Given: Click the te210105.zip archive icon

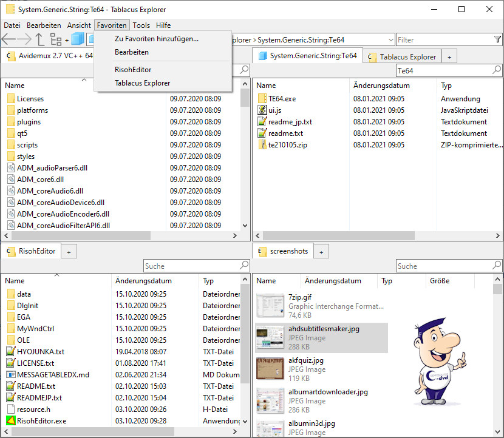Looking at the screenshot, I should tap(262, 145).
